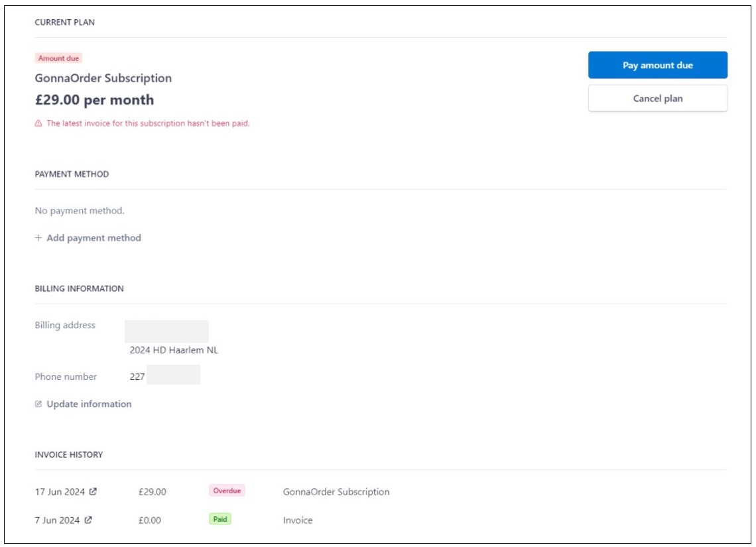The height and width of the screenshot is (547, 756).
Task: Click the unpaid latest invoice warning message
Action: 148,123
